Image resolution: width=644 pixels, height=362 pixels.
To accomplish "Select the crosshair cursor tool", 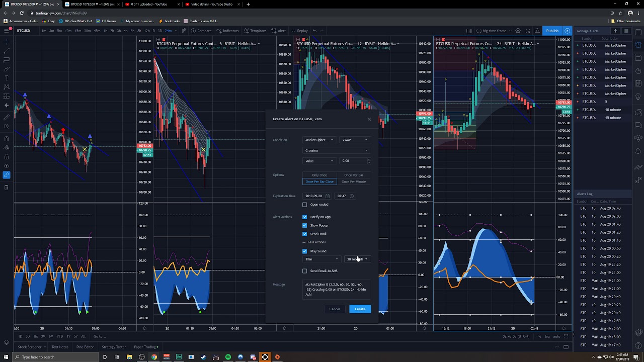I will click(6, 42).
